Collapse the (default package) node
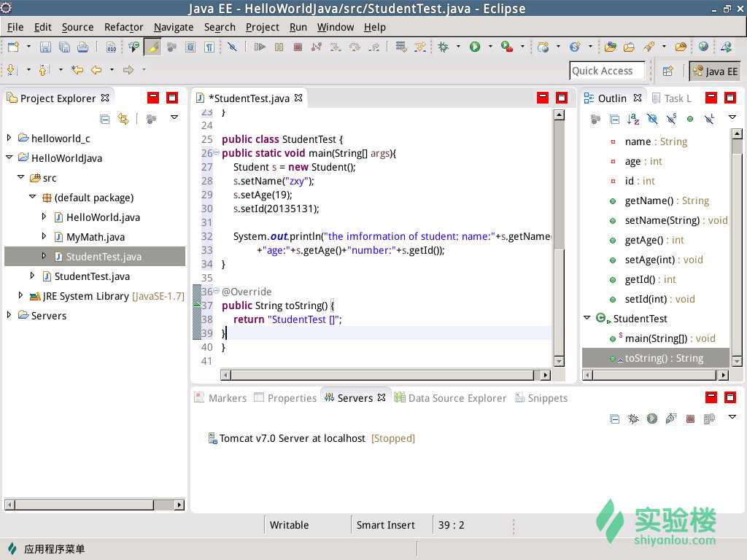Screen dimensions: 747x560 click(32, 197)
